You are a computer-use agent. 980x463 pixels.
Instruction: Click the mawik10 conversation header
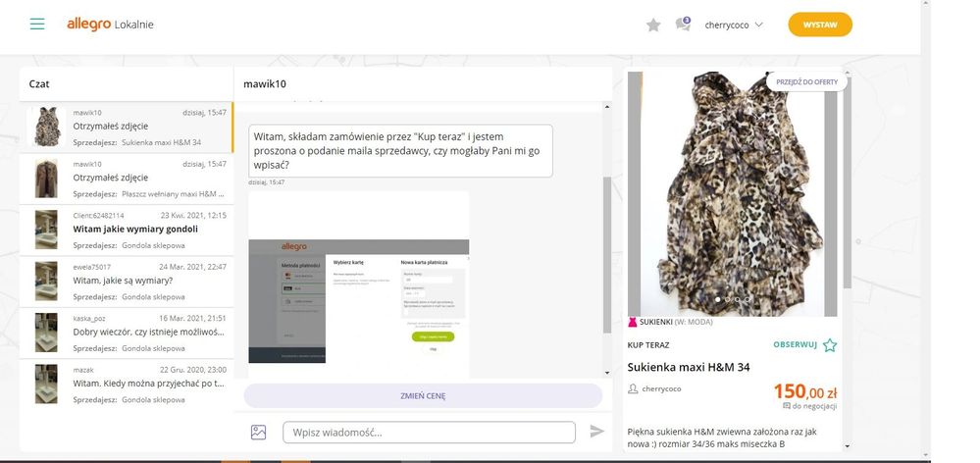[x=265, y=83]
